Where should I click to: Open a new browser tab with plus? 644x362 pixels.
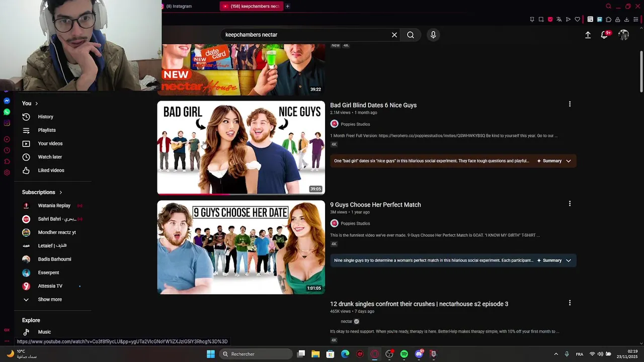(x=287, y=6)
